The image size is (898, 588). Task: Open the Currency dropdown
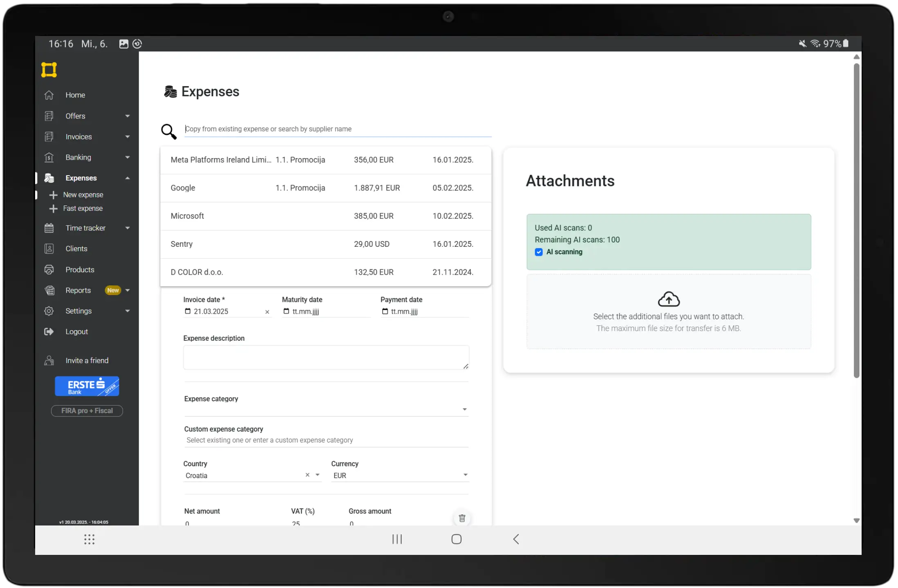coord(400,476)
